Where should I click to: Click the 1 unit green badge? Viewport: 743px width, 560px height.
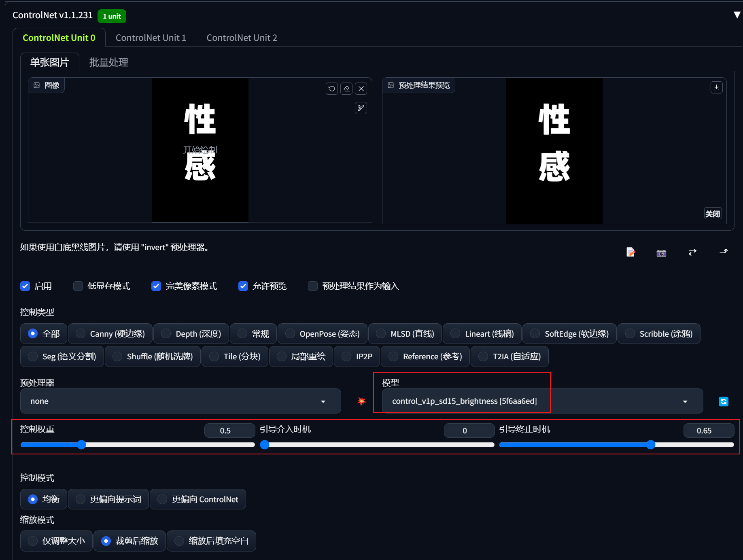click(x=112, y=16)
